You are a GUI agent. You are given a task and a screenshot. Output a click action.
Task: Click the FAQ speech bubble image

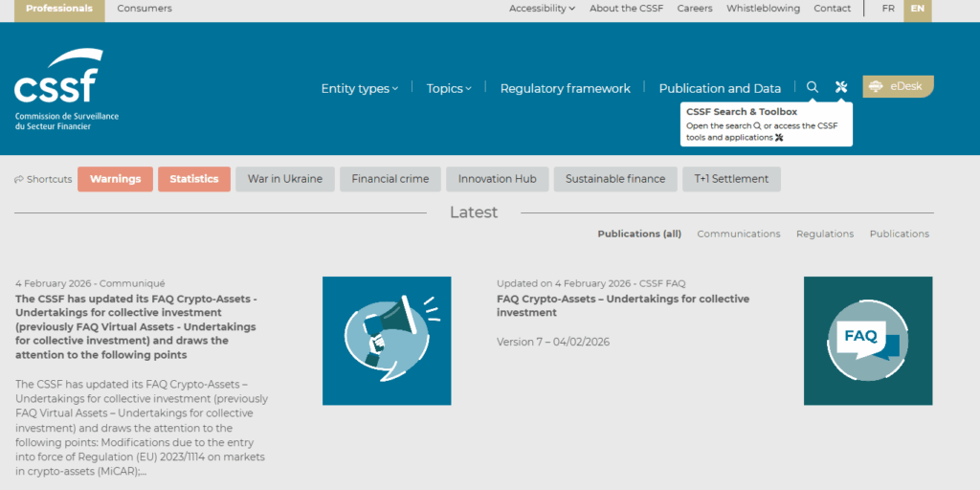[x=867, y=341]
